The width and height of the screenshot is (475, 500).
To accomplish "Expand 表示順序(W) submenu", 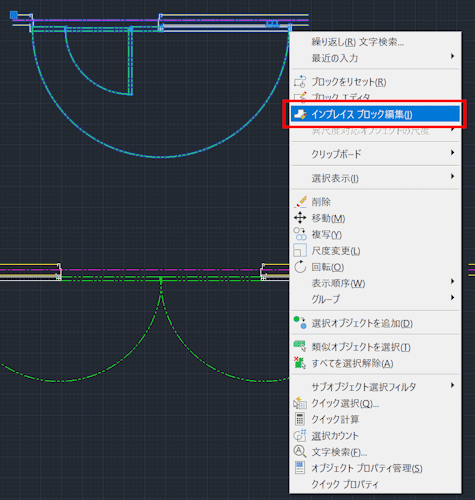I will [375, 283].
